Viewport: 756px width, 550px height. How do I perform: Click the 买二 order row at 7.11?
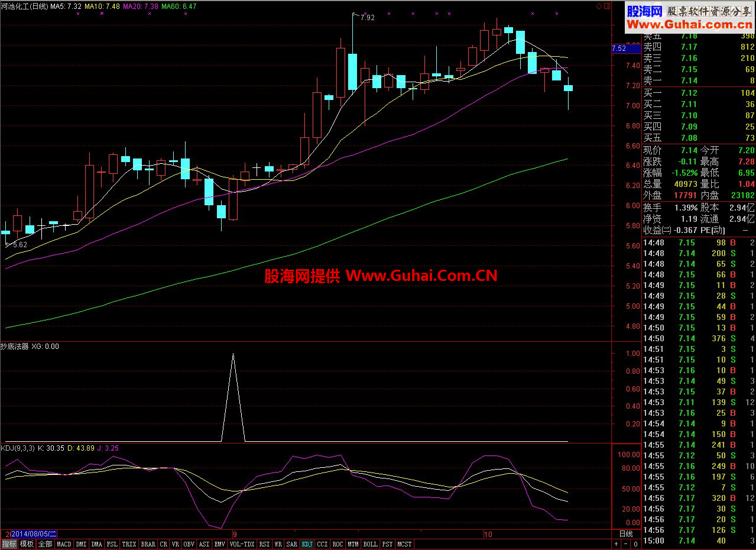coord(699,104)
